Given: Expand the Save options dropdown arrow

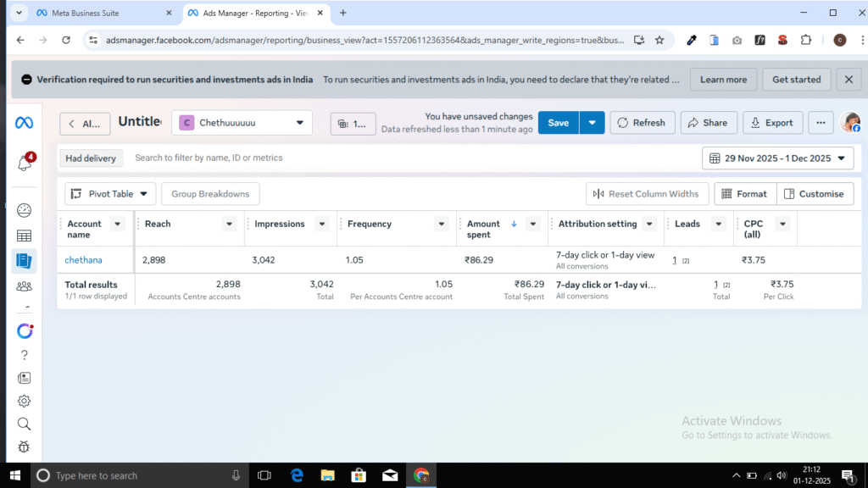Looking at the screenshot, I should pyautogui.click(x=592, y=123).
